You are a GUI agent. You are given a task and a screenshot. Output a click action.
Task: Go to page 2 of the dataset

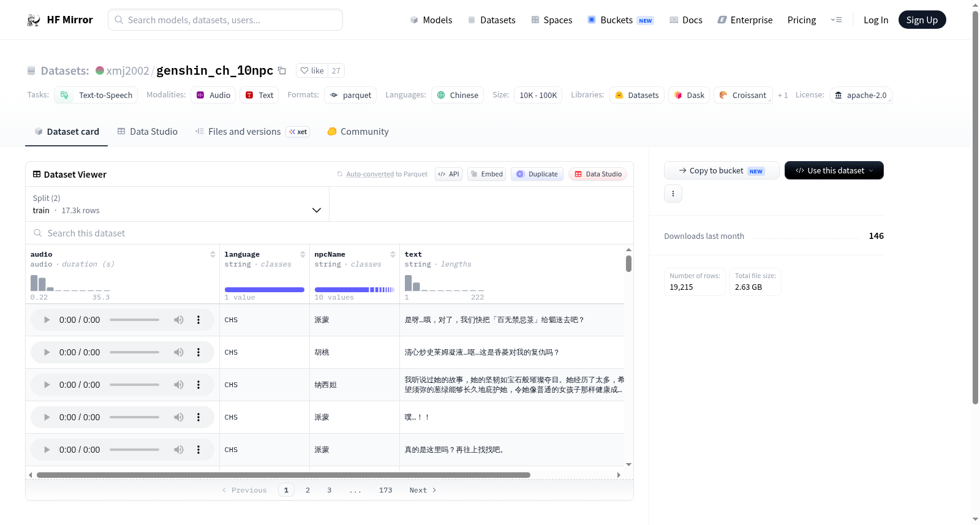click(x=307, y=490)
